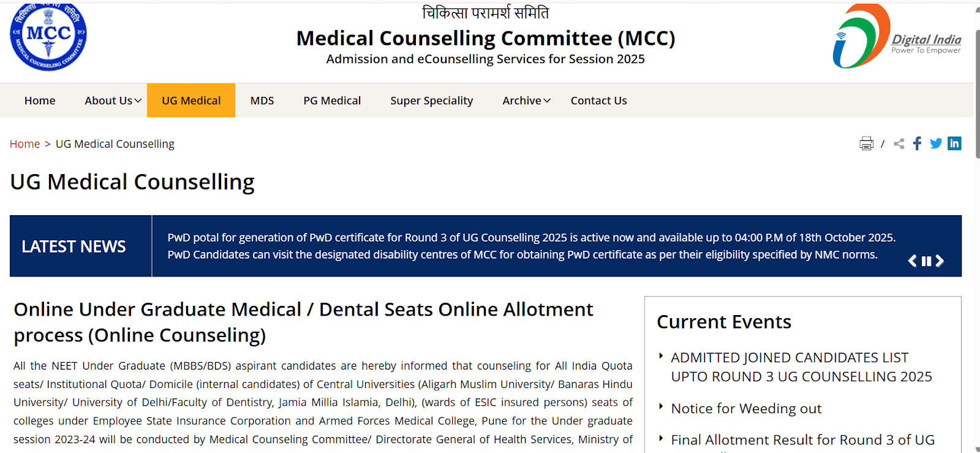
Task: Share the page on LinkedIn
Action: coord(954,143)
